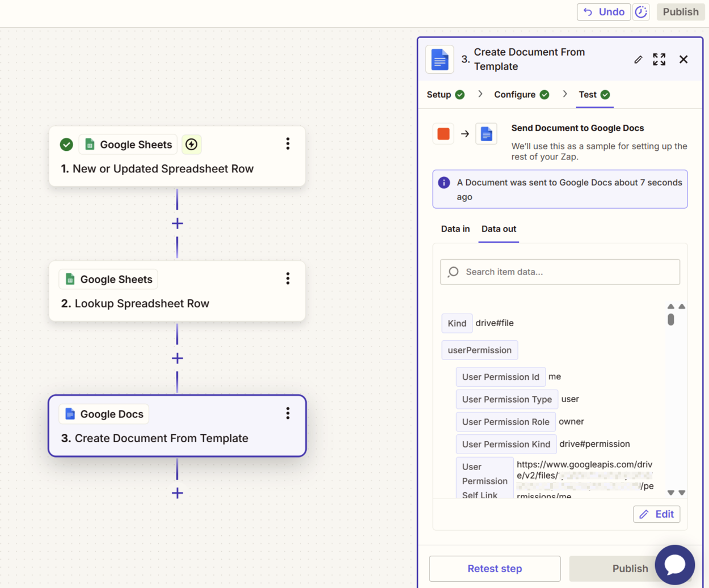Add a step after step 2 with plus icon

178,358
